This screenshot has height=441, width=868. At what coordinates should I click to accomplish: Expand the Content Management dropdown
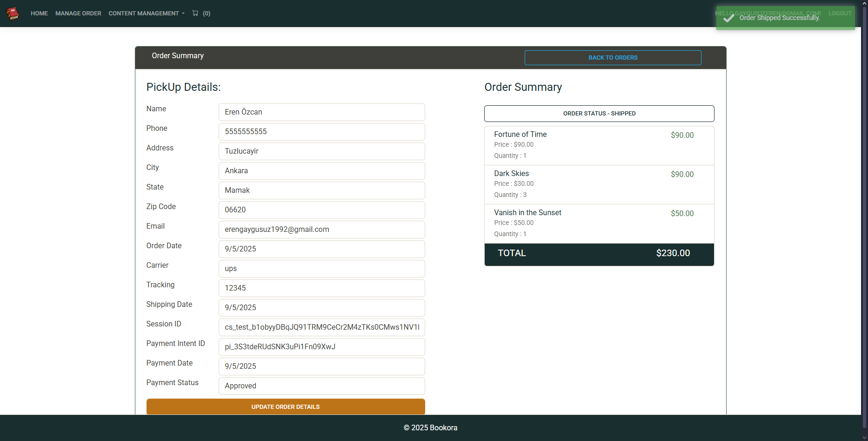pyautogui.click(x=147, y=14)
